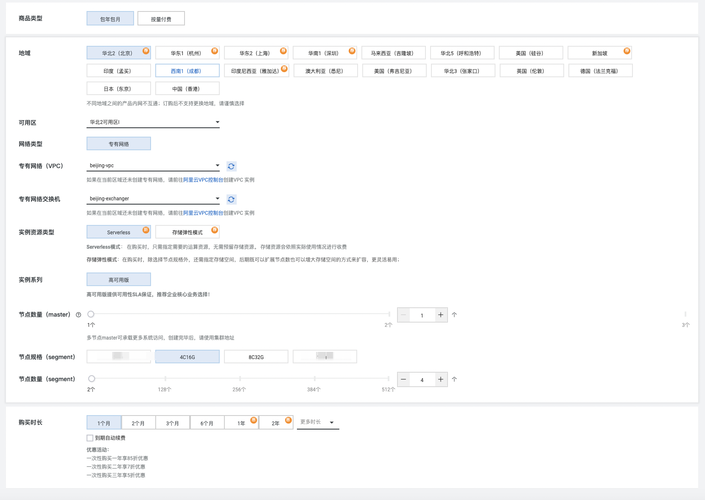Choose region 印度（孟买）

[118, 71]
